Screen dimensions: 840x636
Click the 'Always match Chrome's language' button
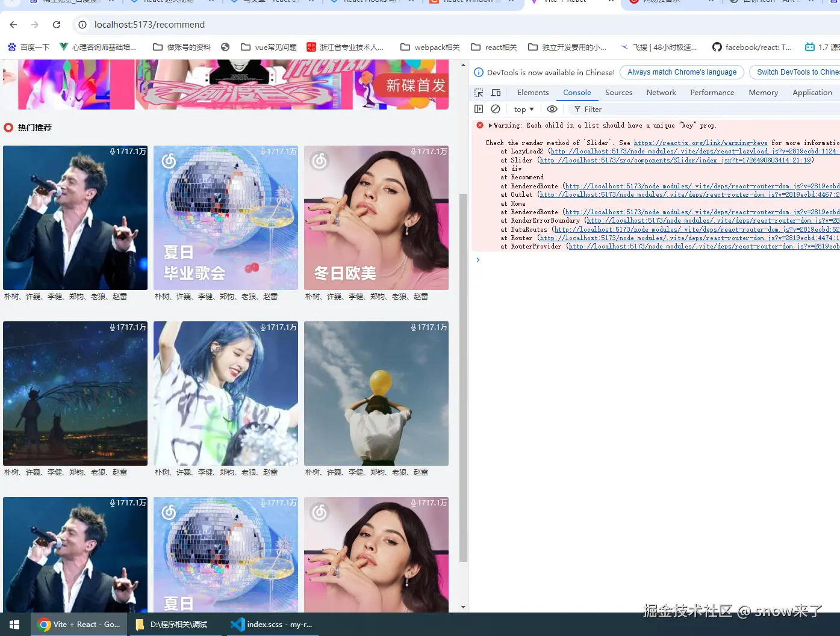point(682,72)
